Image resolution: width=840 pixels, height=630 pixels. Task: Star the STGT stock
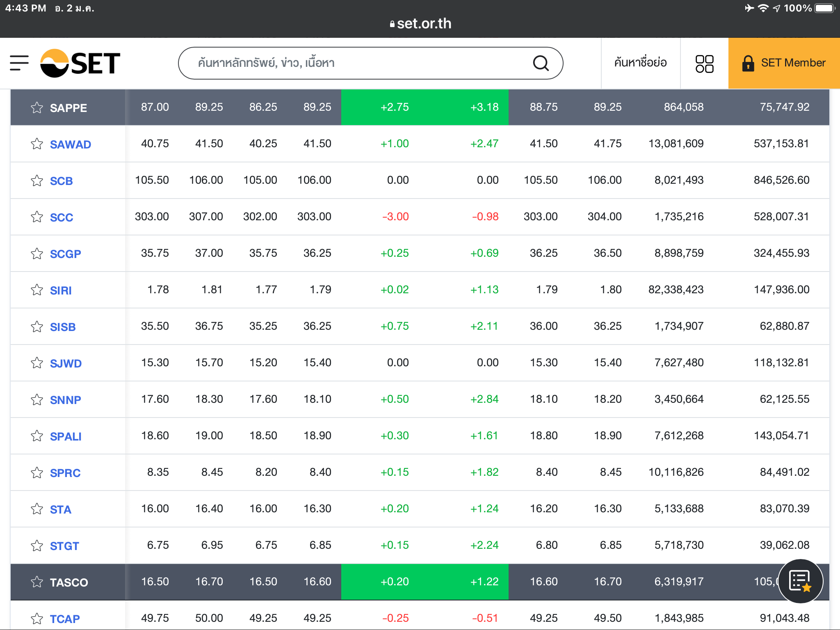37,546
